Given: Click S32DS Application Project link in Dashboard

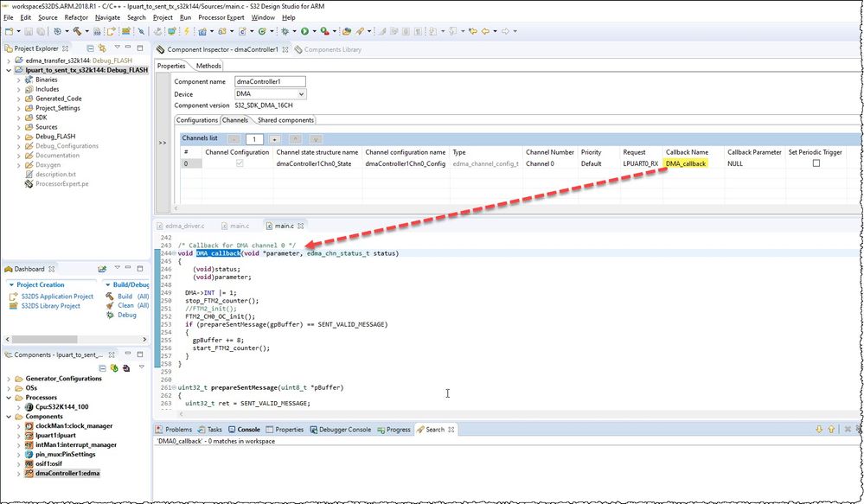Looking at the screenshot, I should coord(57,297).
